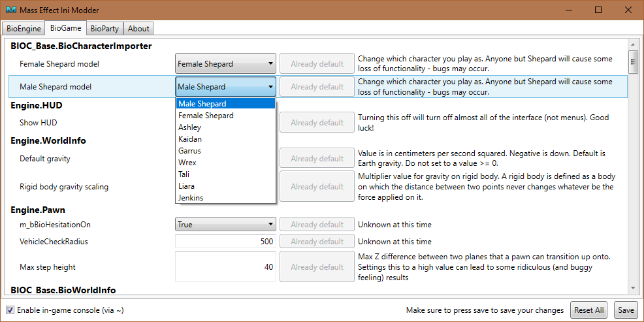Switch to the BioEngine tab
644x322 pixels.
click(24, 29)
